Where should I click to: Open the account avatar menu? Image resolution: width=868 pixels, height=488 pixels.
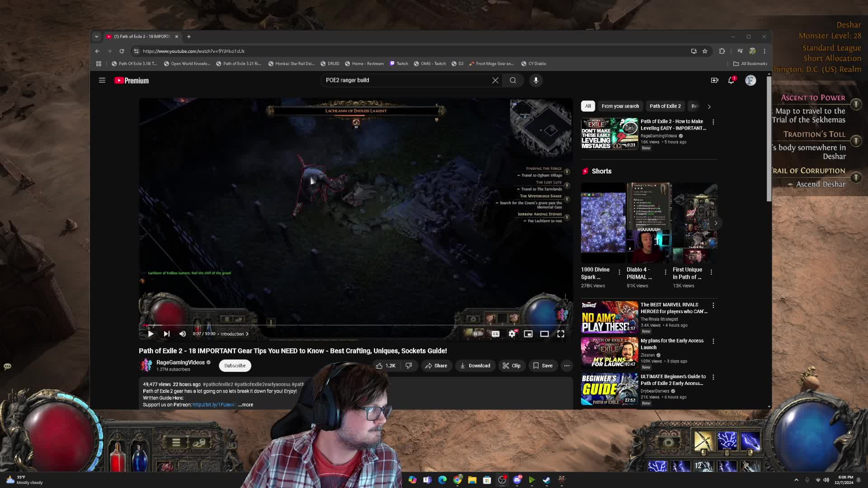click(x=750, y=80)
